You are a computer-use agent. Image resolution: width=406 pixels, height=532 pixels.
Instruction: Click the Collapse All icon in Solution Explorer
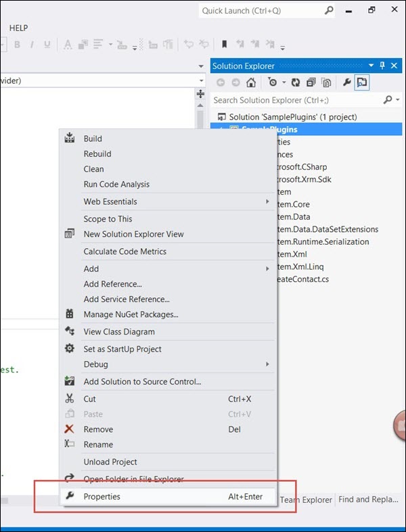(311, 82)
